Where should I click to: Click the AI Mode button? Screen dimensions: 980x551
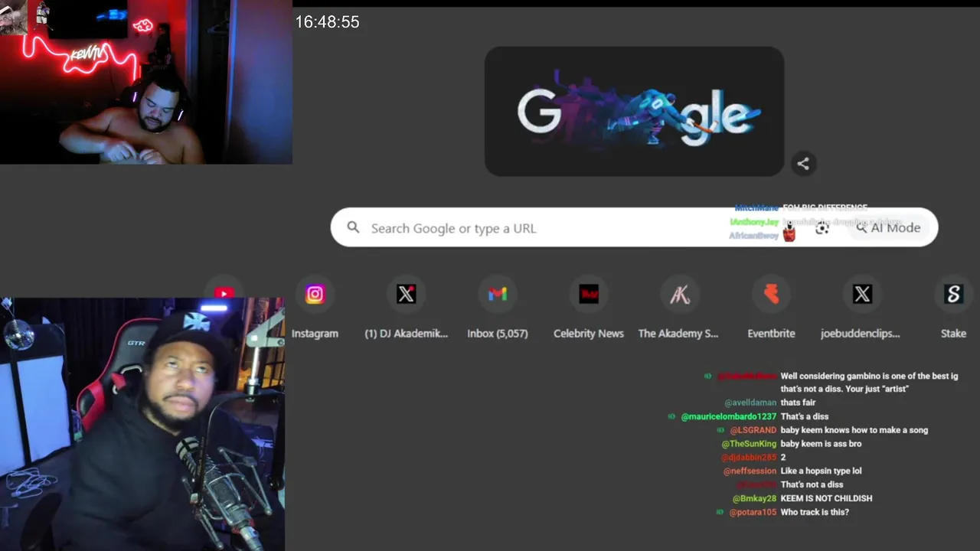[888, 227]
